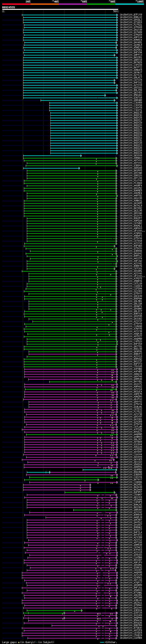Select the query label BB924555

point(8,8)
